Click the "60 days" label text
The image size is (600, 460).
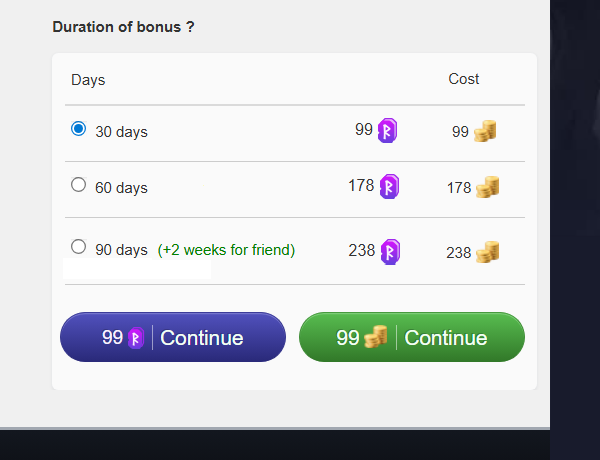(x=121, y=188)
